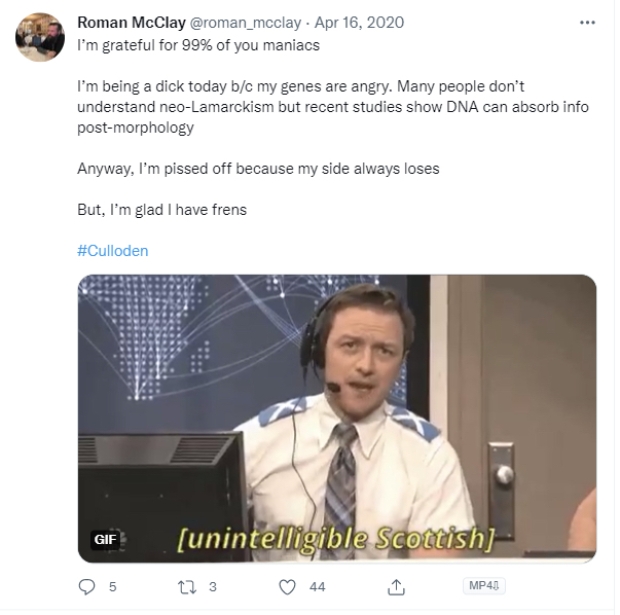620x615 pixels.
Task: Open the share upload icon
Action: (x=396, y=587)
